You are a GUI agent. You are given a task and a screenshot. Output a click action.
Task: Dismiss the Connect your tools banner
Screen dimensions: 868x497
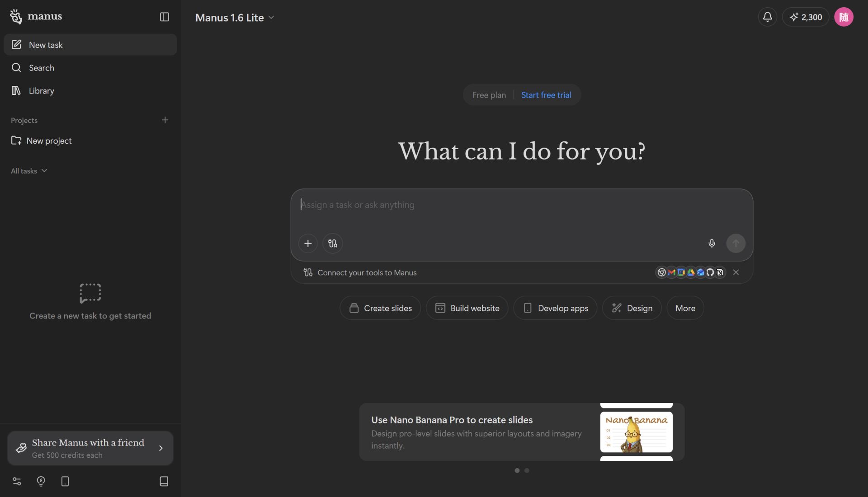coord(736,272)
